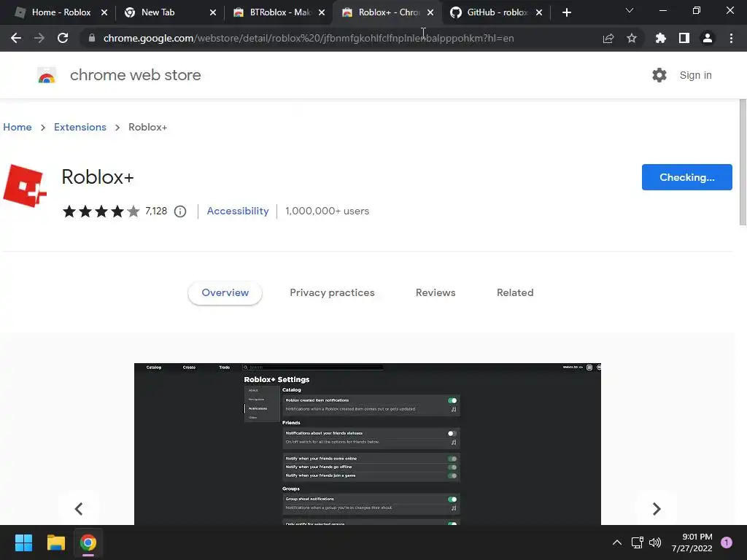Show hidden system tray icons
The height and width of the screenshot is (560, 747).
616,542
